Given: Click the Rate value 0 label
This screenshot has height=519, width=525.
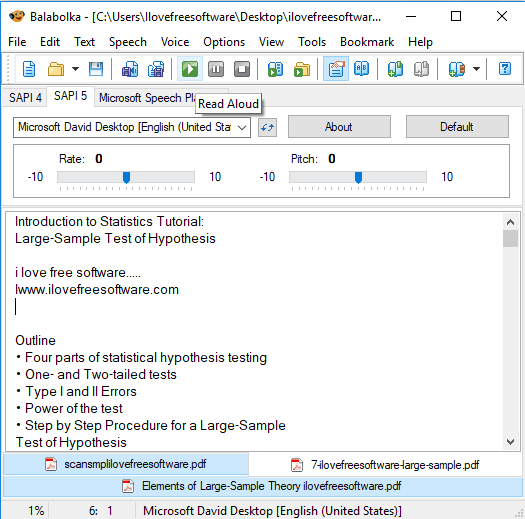Looking at the screenshot, I should [x=99, y=158].
